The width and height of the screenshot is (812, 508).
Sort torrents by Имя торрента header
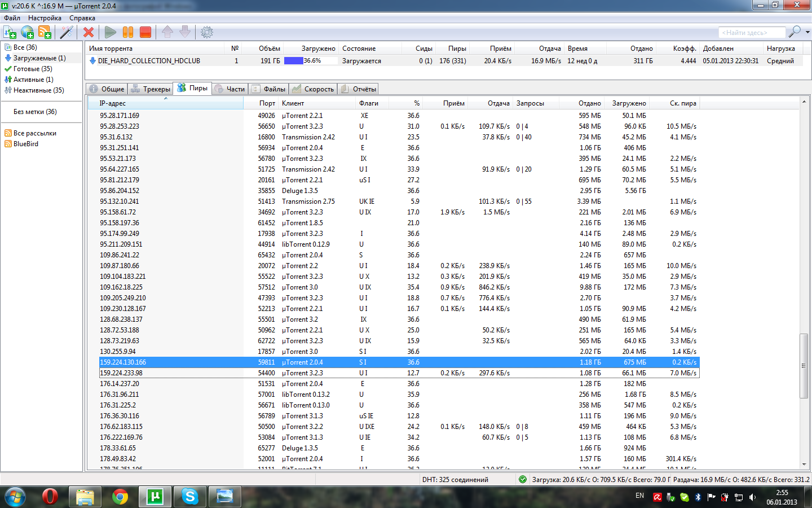coord(156,49)
